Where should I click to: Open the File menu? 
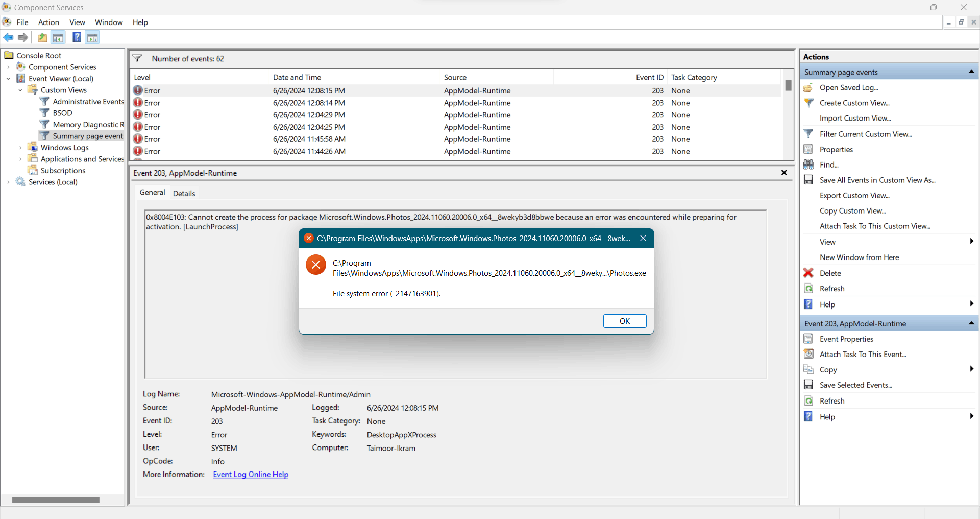(x=22, y=22)
